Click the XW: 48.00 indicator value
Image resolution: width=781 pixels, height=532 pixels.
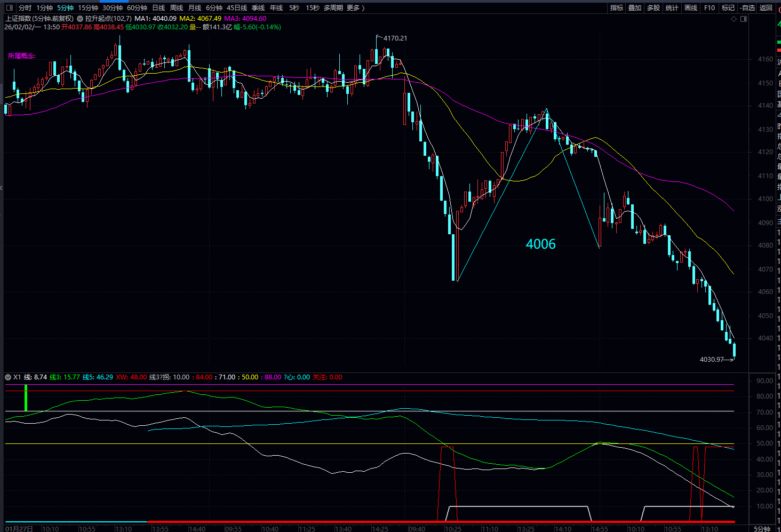(x=131, y=377)
